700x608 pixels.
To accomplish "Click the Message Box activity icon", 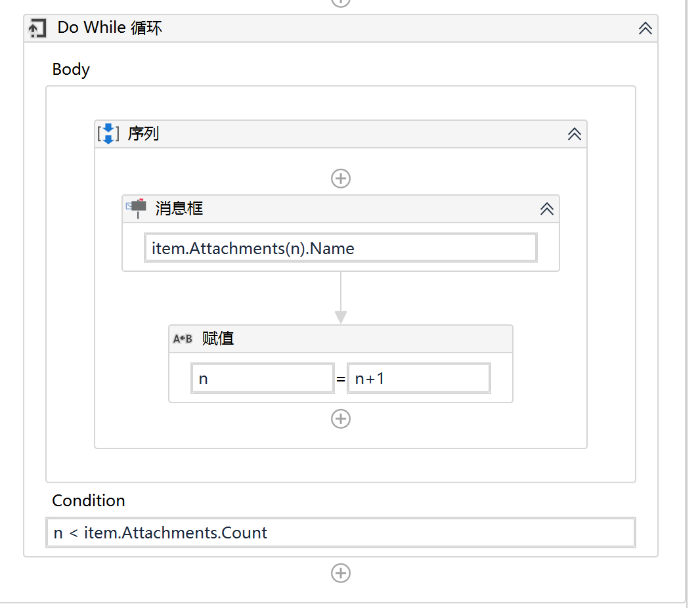I will point(136,208).
